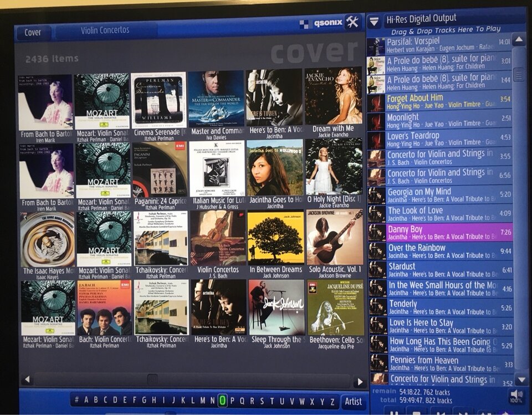Toggle the Artist sort button
This screenshot has width=532, height=415.
point(353,402)
